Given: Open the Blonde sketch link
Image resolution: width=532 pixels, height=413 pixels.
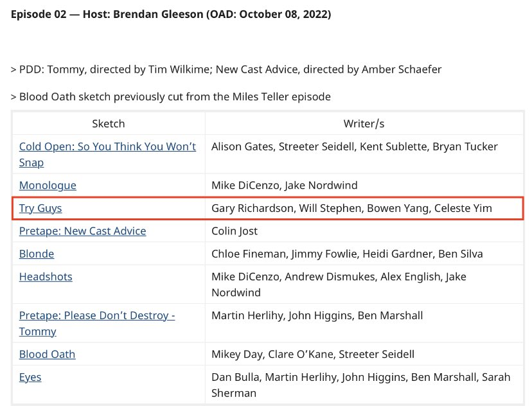Looking at the screenshot, I should click(37, 254).
